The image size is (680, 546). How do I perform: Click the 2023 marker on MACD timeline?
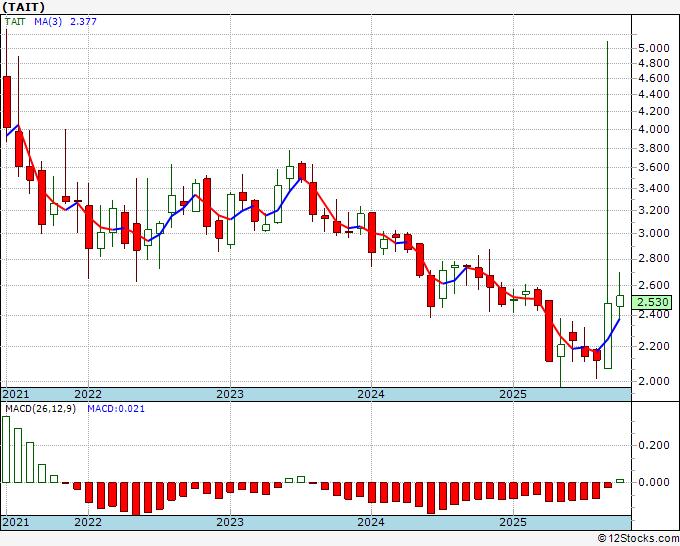(x=230, y=522)
